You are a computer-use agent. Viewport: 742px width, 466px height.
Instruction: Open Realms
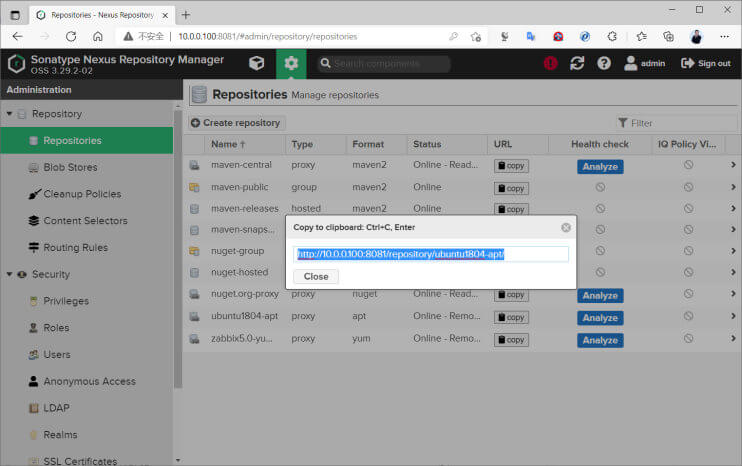pyautogui.click(x=60, y=434)
